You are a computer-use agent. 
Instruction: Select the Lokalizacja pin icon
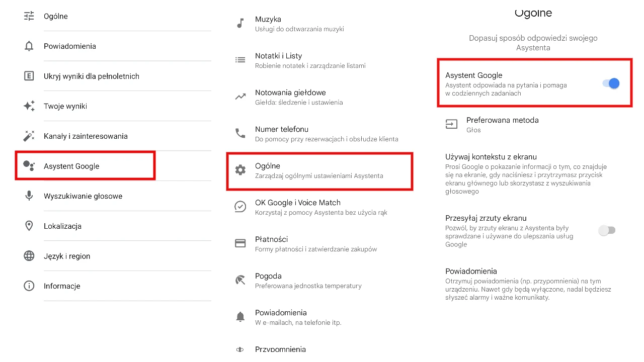coord(29,226)
